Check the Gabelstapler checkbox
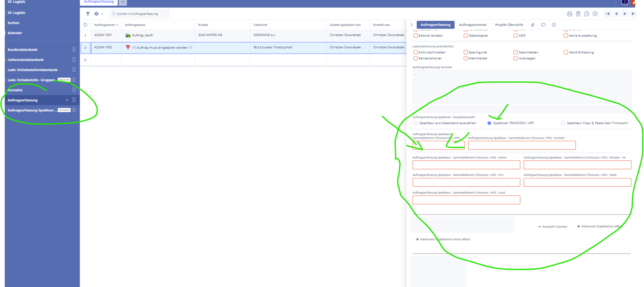644x287 pixels. (x=465, y=36)
